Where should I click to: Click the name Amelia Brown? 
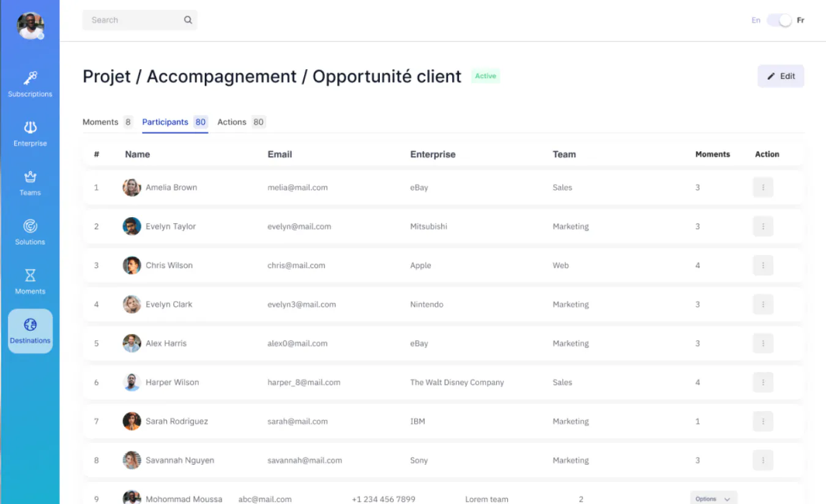tap(171, 187)
